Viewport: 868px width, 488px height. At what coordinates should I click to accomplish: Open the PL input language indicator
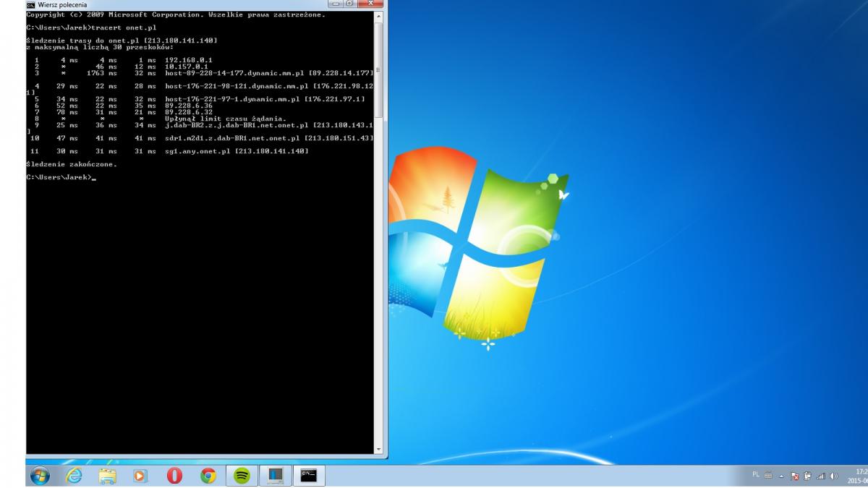tap(756, 475)
